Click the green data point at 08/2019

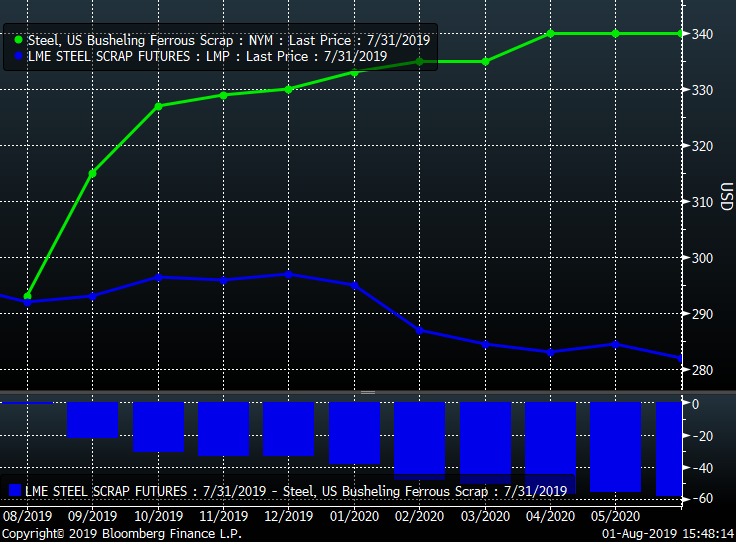click(x=28, y=296)
